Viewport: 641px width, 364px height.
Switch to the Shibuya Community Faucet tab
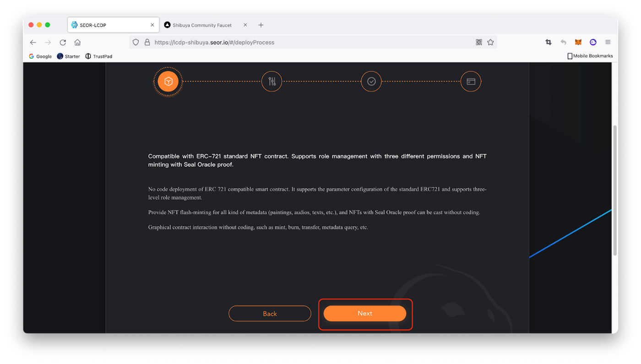(x=206, y=25)
